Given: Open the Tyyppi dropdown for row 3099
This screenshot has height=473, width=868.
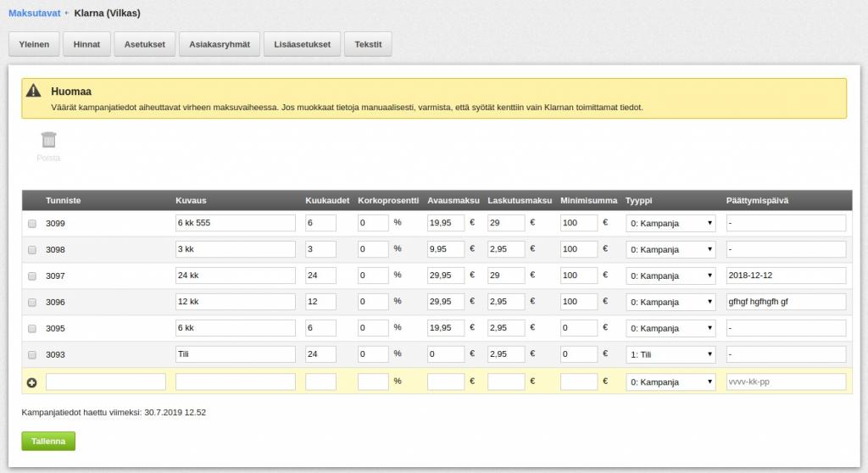Looking at the screenshot, I should pos(670,223).
